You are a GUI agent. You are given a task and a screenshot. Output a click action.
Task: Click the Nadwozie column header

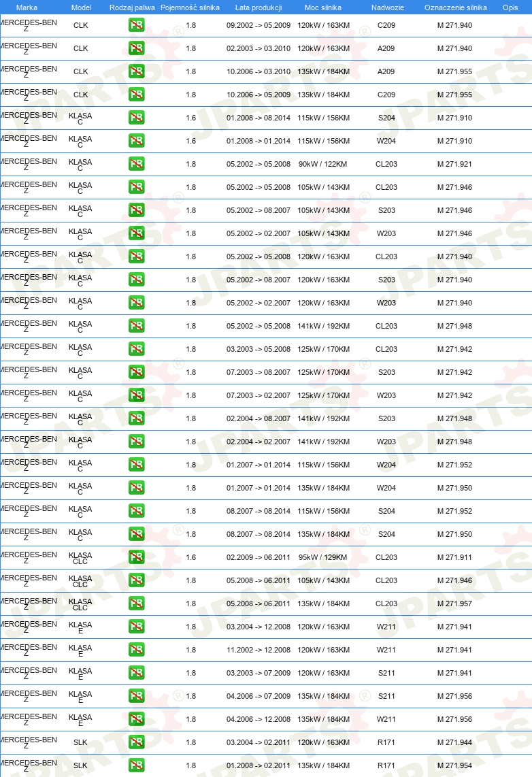387,7
